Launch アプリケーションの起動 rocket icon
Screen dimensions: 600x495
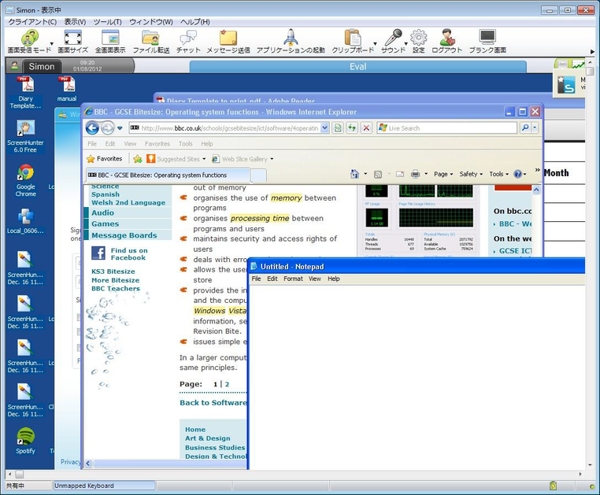[290, 39]
